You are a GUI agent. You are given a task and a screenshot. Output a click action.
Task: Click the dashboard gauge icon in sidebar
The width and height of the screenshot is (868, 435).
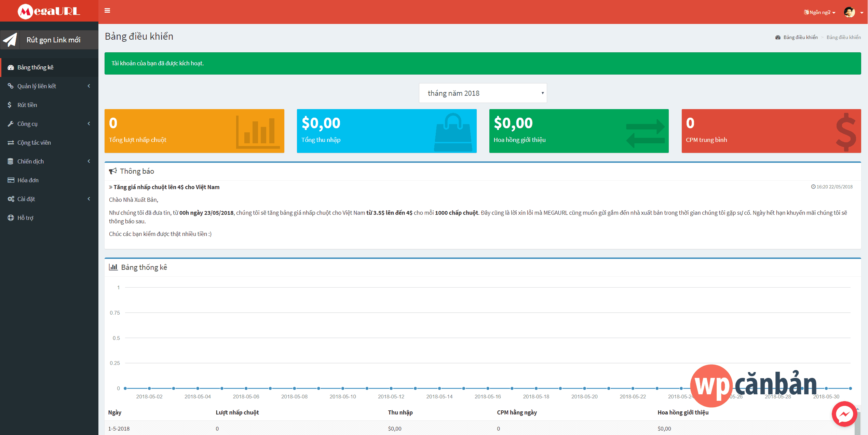point(11,67)
